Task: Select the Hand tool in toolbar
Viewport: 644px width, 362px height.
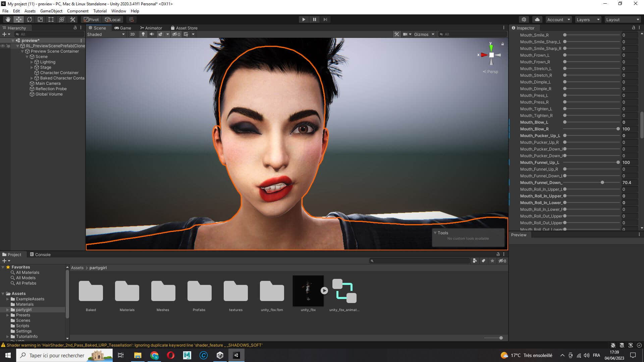Action: click(x=8, y=19)
